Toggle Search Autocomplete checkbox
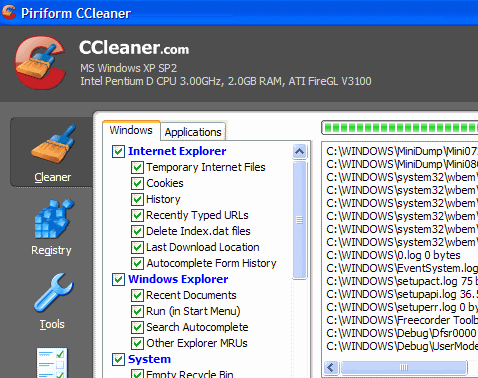This screenshot has height=378, width=478. point(137,327)
